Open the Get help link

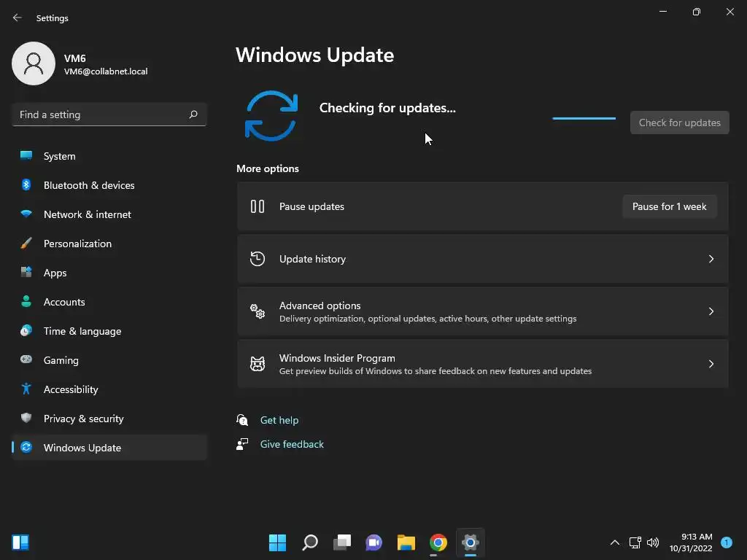pos(279,420)
